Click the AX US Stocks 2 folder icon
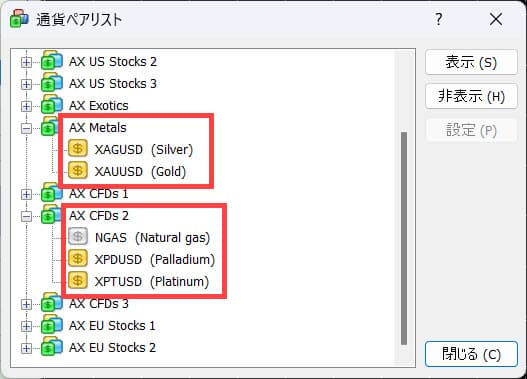 coord(52,61)
